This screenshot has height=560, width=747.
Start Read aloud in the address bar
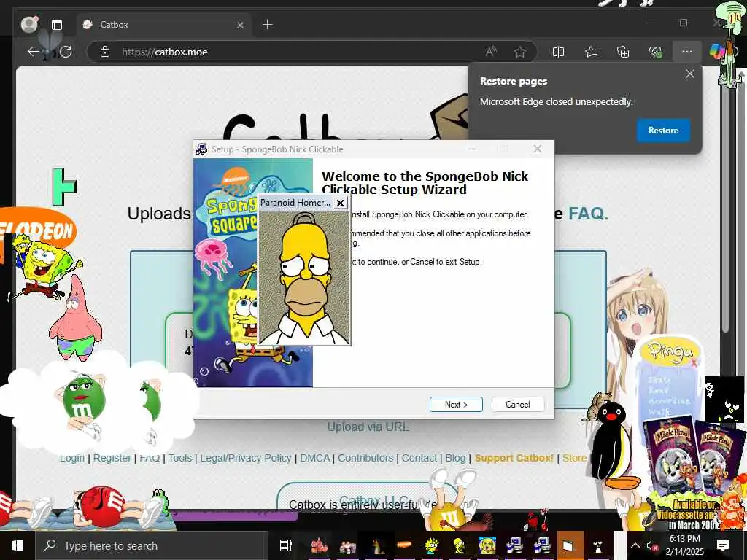click(x=491, y=52)
